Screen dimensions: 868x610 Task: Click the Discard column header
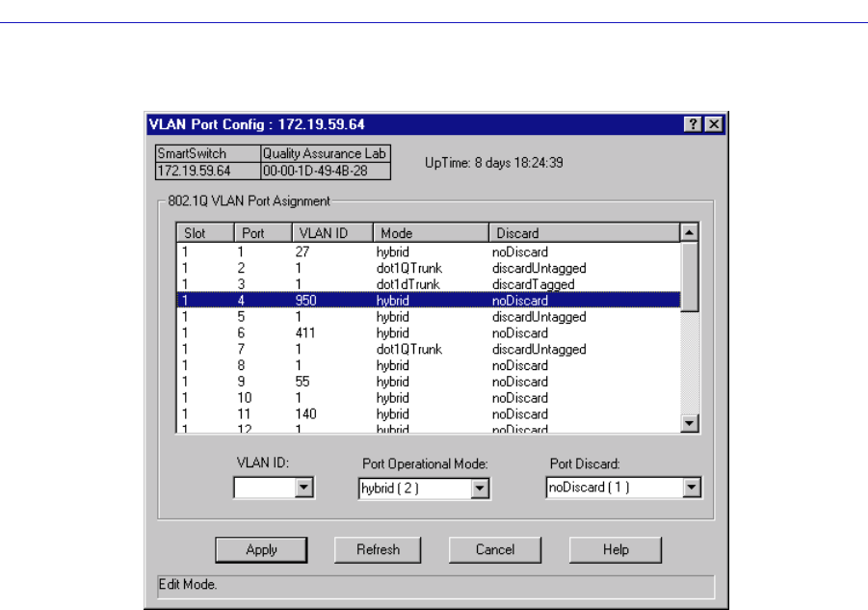coord(583,233)
